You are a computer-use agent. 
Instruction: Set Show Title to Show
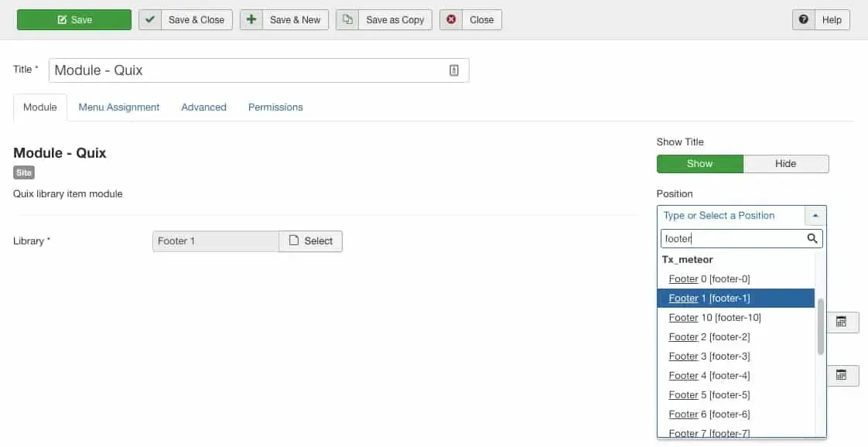[699, 164]
